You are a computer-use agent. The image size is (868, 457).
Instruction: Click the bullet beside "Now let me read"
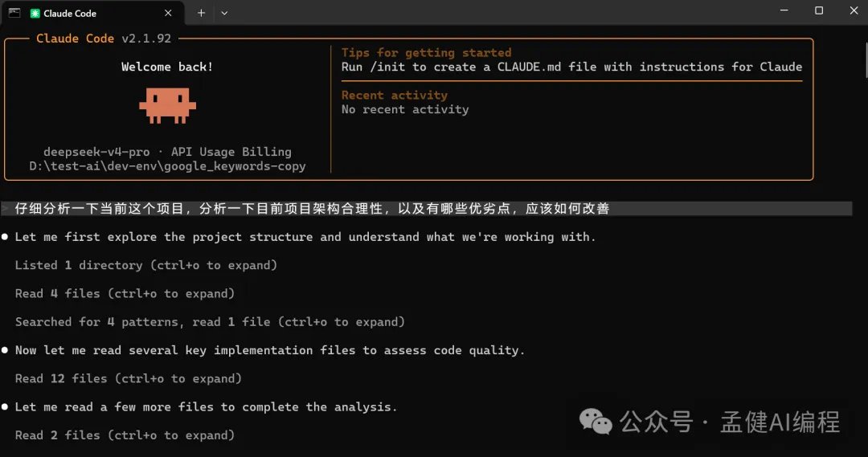click(6, 350)
